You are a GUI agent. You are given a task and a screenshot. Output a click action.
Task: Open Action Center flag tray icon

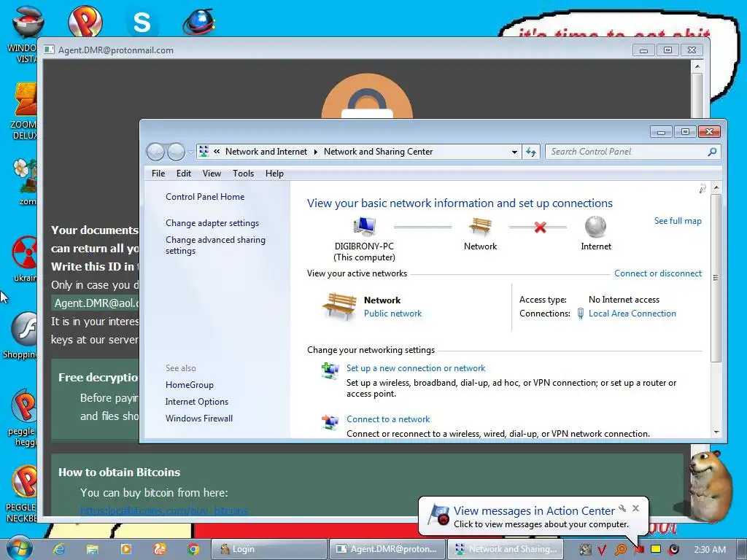638,550
